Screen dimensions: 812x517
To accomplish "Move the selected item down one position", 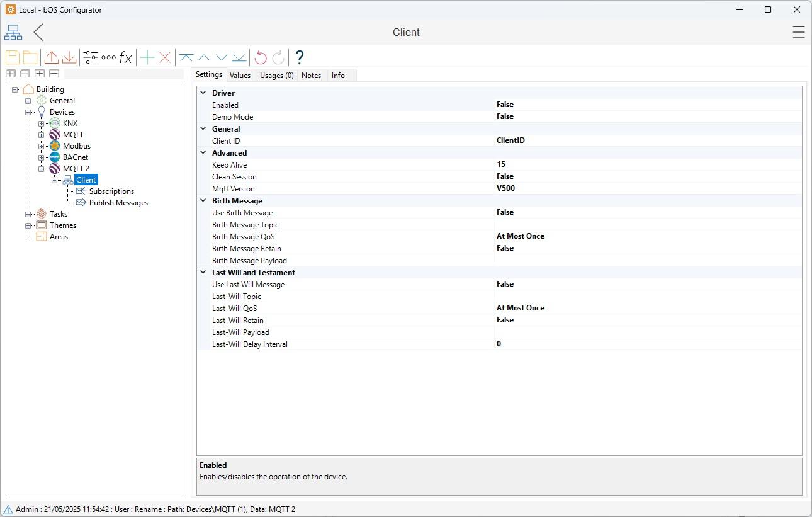I will point(222,57).
